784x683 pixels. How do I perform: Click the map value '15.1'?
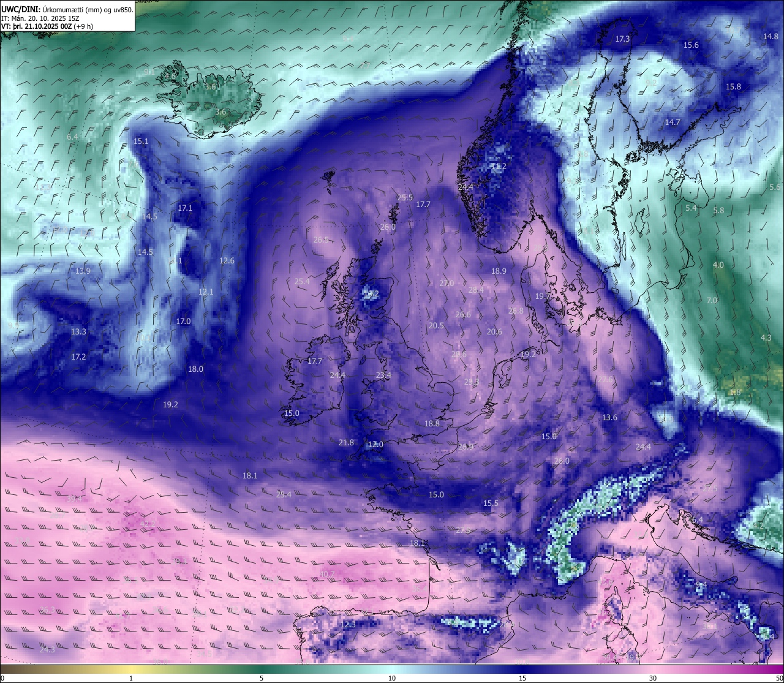[141, 141]
